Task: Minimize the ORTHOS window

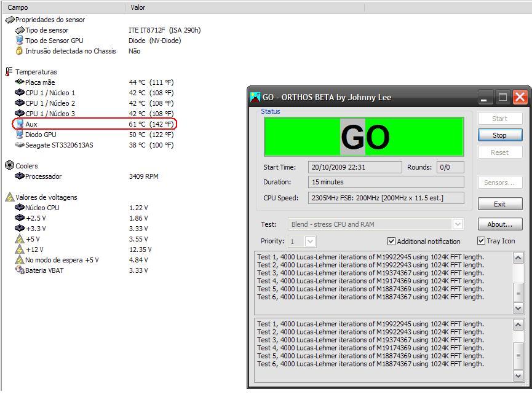Action: tap(484, 97)
